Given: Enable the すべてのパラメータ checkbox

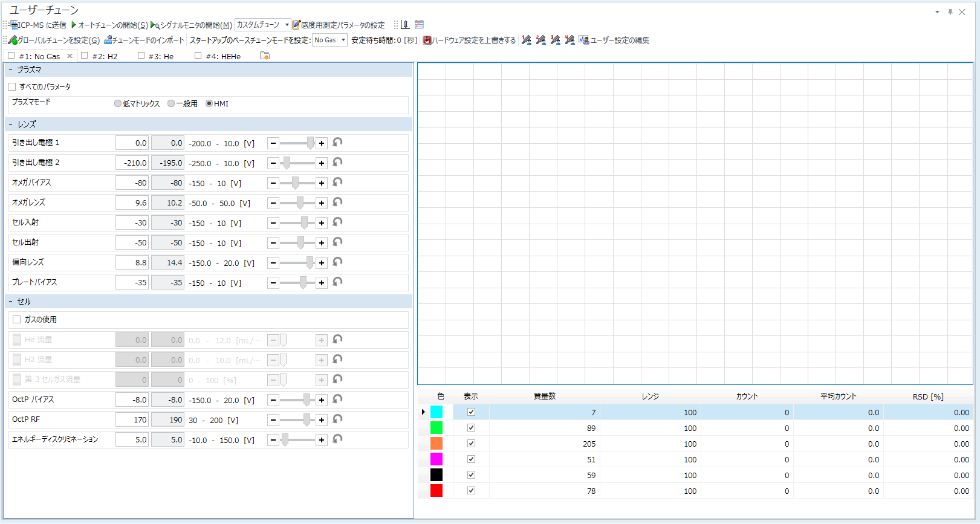Looking at the screenshot, I should (12, 87).
